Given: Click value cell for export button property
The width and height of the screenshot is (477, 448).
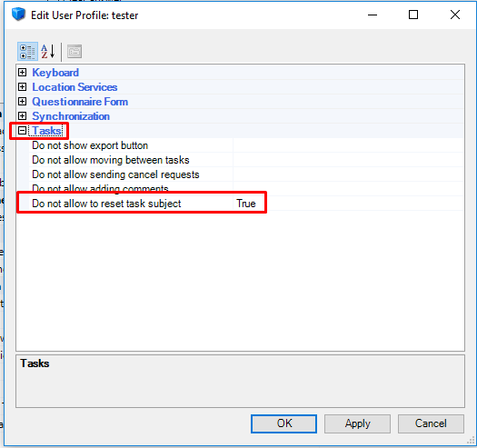Looking at the screenshot, I should click(349, 145).
